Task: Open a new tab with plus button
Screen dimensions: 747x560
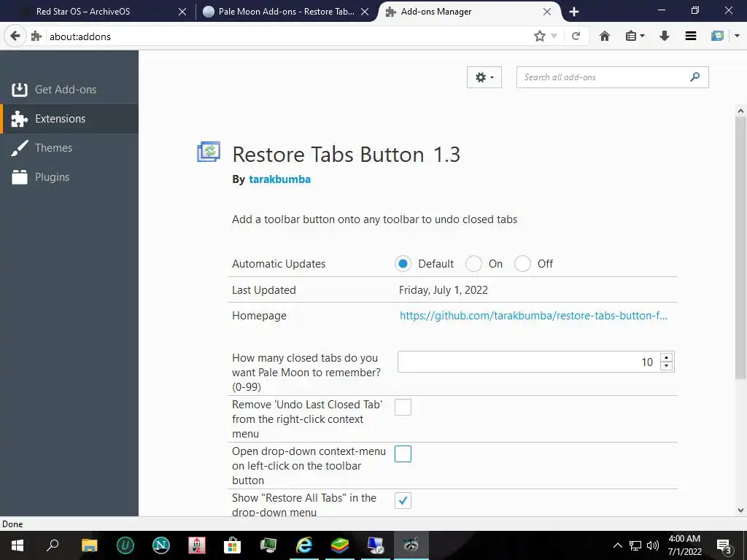Action: pyautogui.click(x=574, y=12)
